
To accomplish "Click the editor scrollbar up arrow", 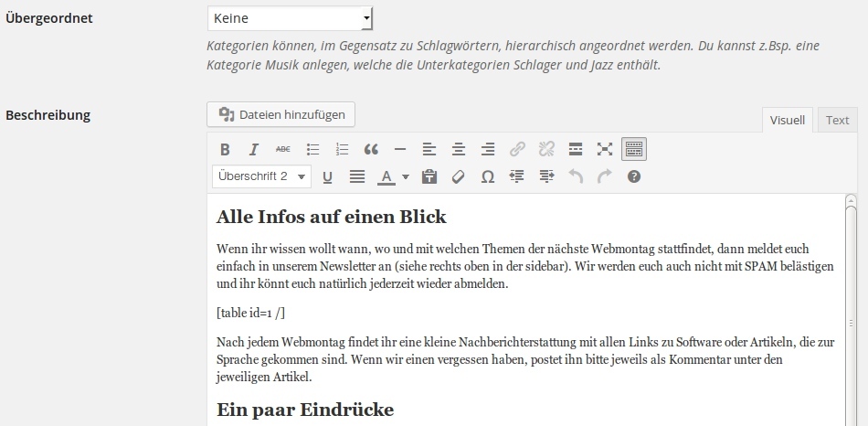I will coord(851,200).
